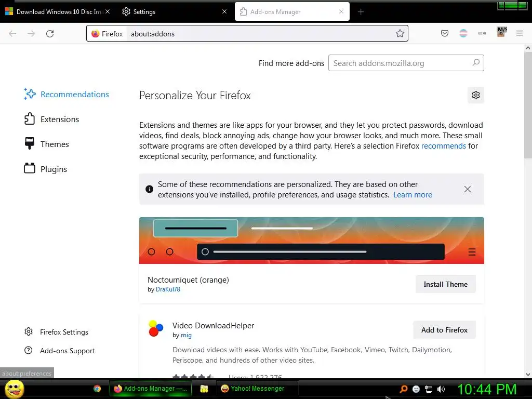Click in the Search addons.mozilla.org field

[x=406, y=63]
